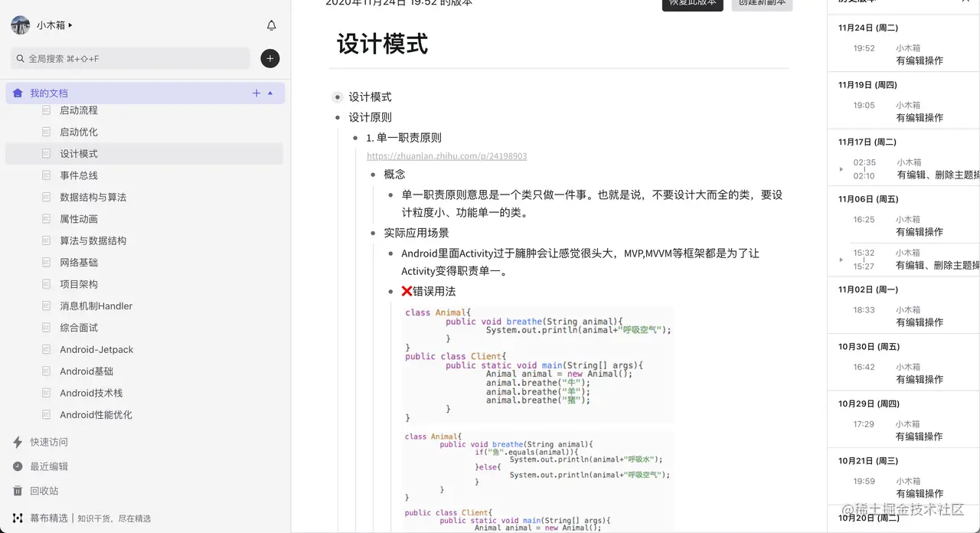This screenshot has height=533, width=980.
Task: Click the document icon beside 启动流程
Action: pyautogui.click(x=47, y=110)
